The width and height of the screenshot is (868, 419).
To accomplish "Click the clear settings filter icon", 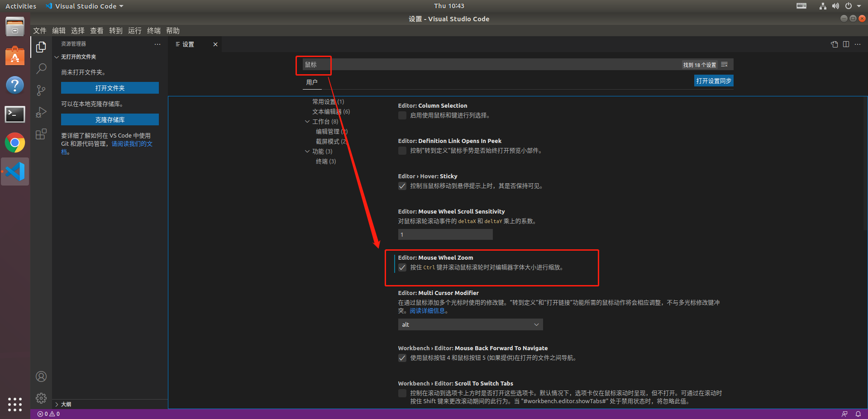I will (x=725, y=65).
